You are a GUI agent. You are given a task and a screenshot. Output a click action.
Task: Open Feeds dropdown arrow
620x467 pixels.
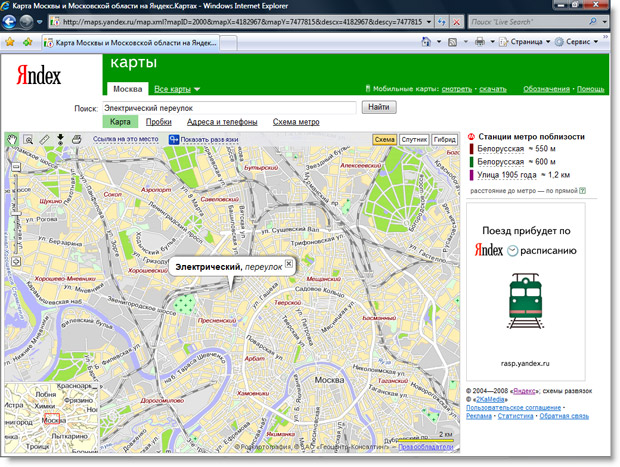466,42
